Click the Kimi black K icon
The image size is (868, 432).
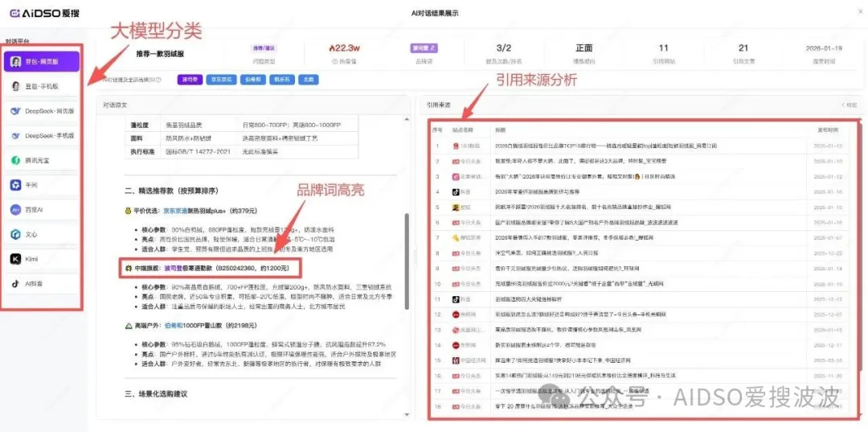point(16,259)
